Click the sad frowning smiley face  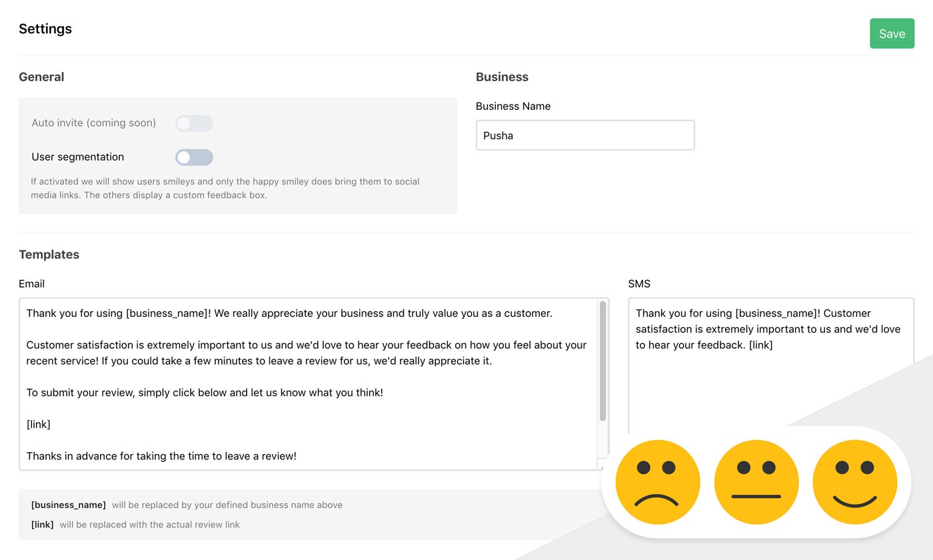click(x=657, y=482)
